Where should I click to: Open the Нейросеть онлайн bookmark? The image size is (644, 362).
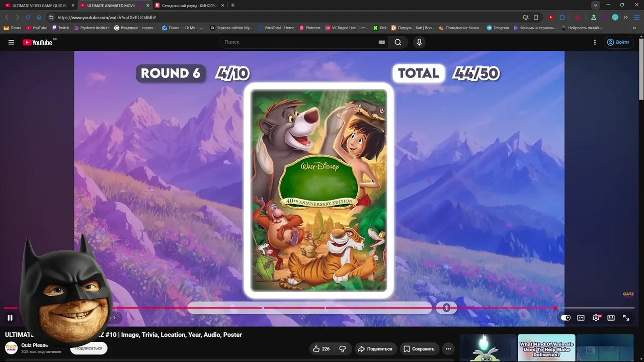tap(582, 28)
